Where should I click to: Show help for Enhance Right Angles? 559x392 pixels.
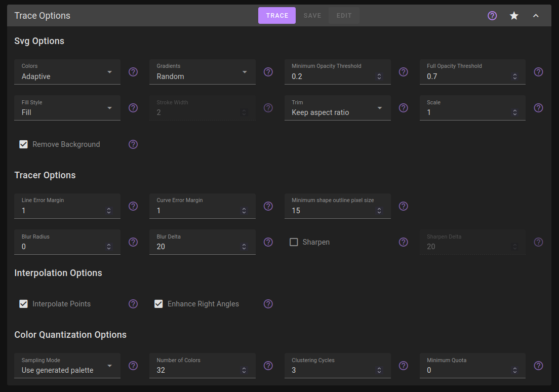pyautogui.click(x=268, y=304)
